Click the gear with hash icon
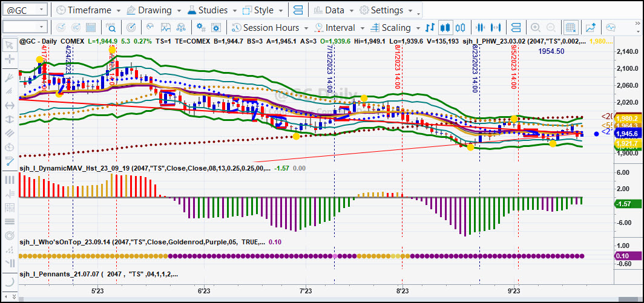This screenshot has height=303, width=644. (x=201, y=28)
